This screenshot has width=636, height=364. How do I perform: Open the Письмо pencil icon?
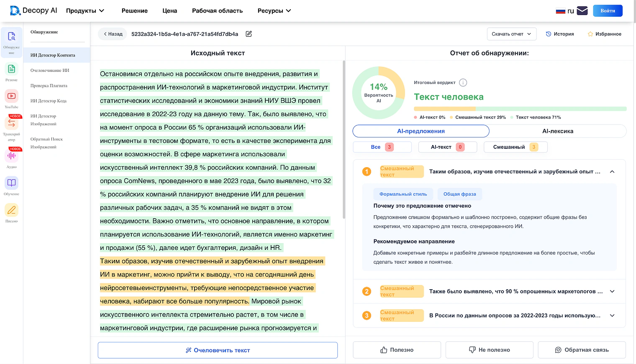coord(12,210)
